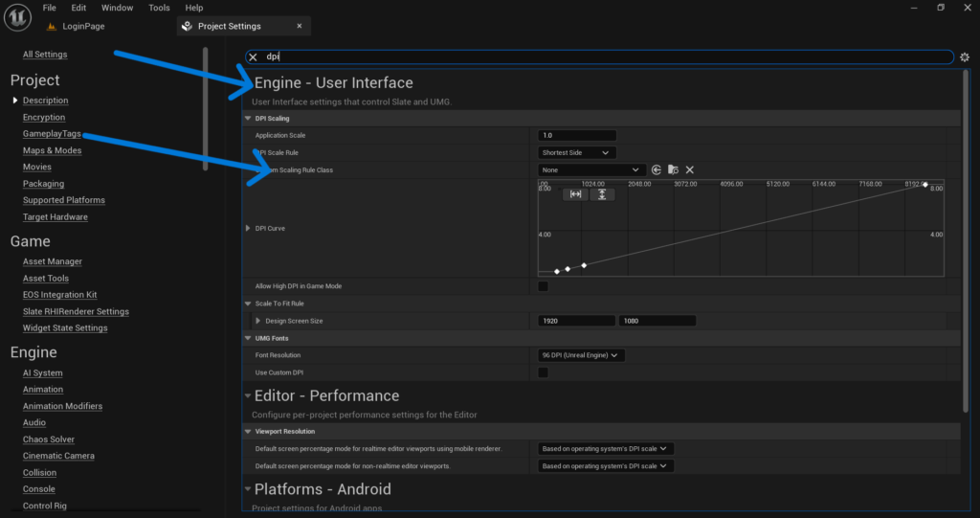Image resolution: width=980 pixels, height=518 pixels.
Task: Open EOS Integration Kit settings
Action: click(x=60, y=295)
